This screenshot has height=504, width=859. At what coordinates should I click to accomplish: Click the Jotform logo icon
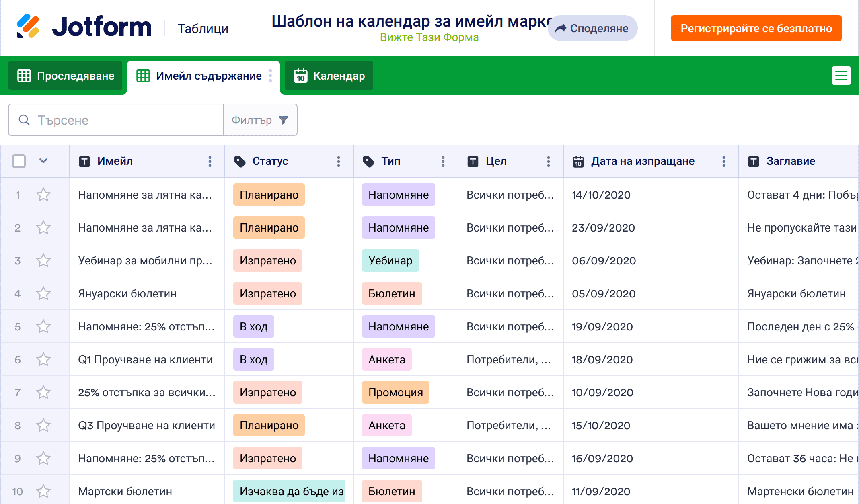click(28, 27)
